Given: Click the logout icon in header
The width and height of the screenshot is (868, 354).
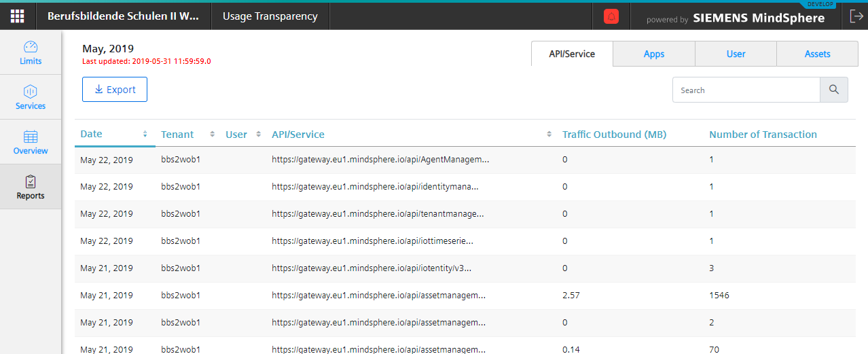Looking at the screenshot, I should 855,17.
